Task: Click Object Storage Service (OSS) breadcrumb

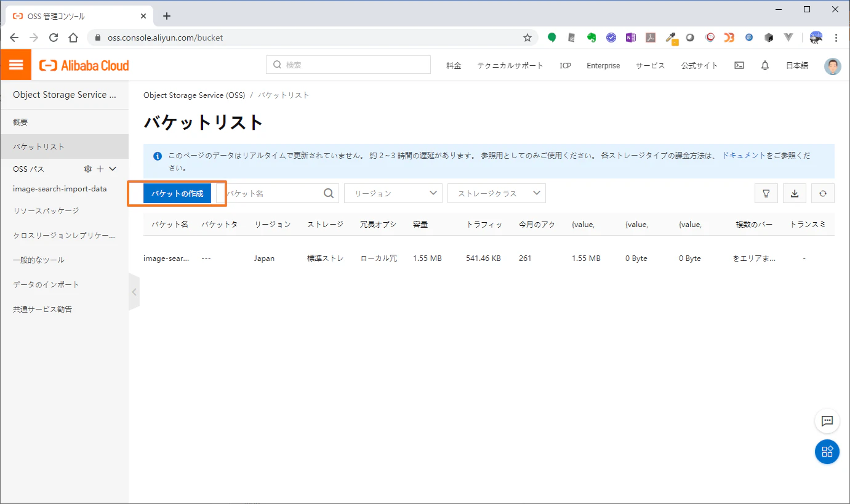Action: pos(194,95)
